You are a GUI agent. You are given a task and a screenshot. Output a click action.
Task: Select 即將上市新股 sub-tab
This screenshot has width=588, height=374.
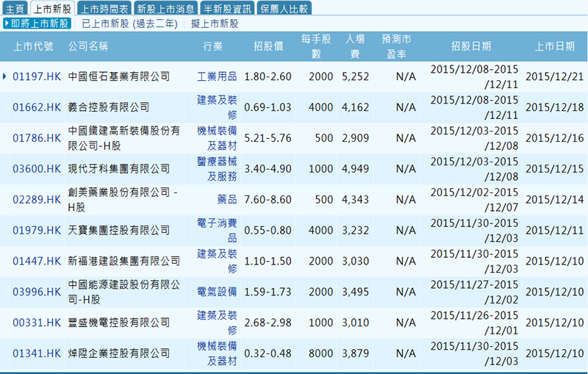37,24
